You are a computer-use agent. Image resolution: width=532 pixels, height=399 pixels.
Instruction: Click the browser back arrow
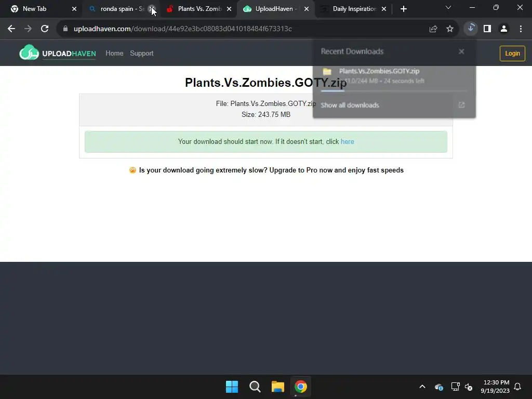click(11, 29)
